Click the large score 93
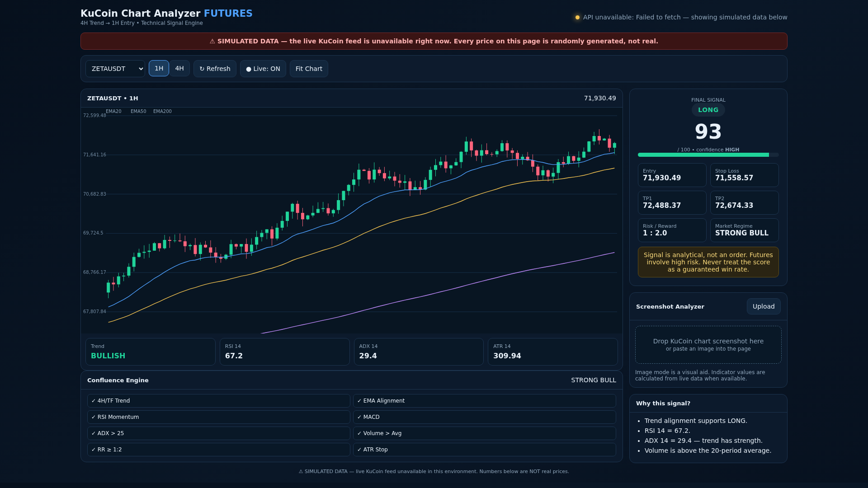868x488 pixels. tap(708, 131)
